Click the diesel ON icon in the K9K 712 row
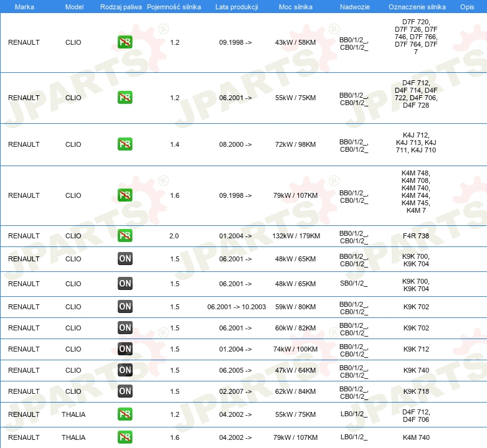This screenshot has height=448, width=487. pyautogui.click(x=125, y=349)
